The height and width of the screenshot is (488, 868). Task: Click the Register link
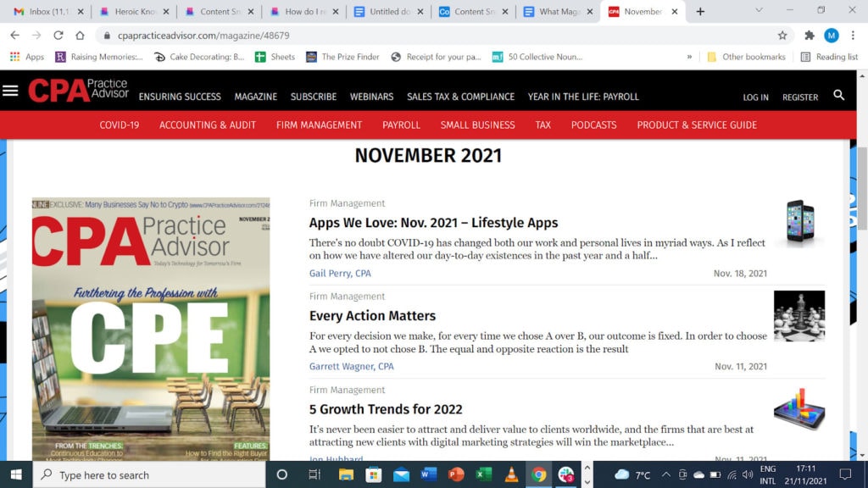point(800,97)
